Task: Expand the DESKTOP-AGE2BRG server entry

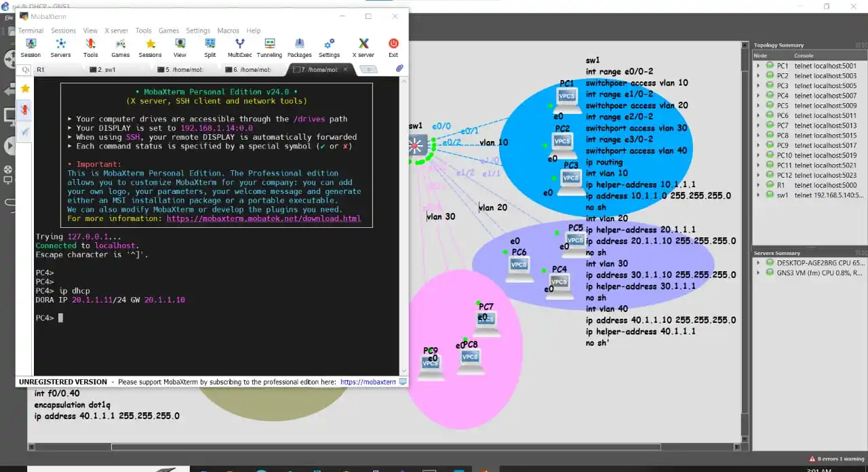Action: [759, 262]
